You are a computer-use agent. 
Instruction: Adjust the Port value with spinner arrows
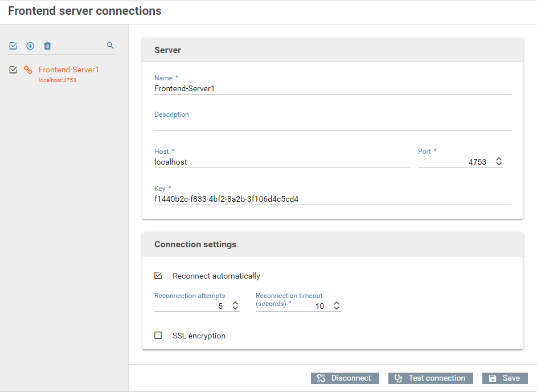499,162
